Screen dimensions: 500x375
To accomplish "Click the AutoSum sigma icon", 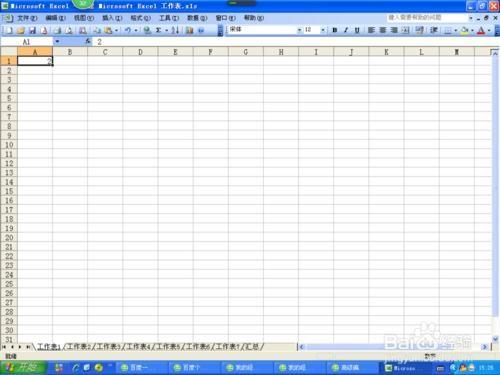I will pos(158,30).
